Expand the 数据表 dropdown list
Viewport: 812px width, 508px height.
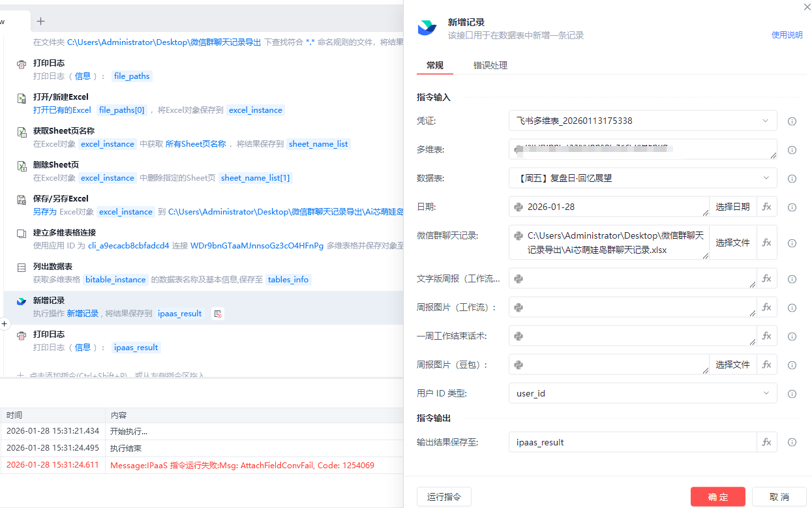(x=642, y=178)
